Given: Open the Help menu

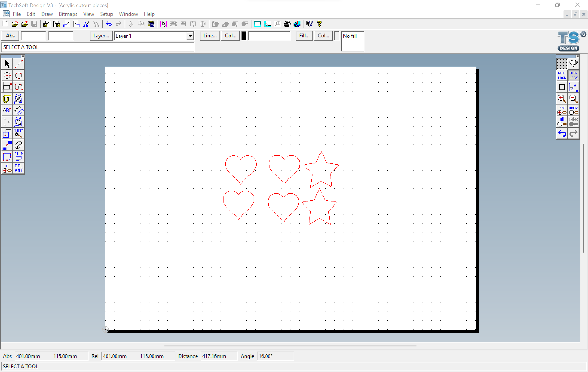Looking at the screenshot, I should 149,14.
